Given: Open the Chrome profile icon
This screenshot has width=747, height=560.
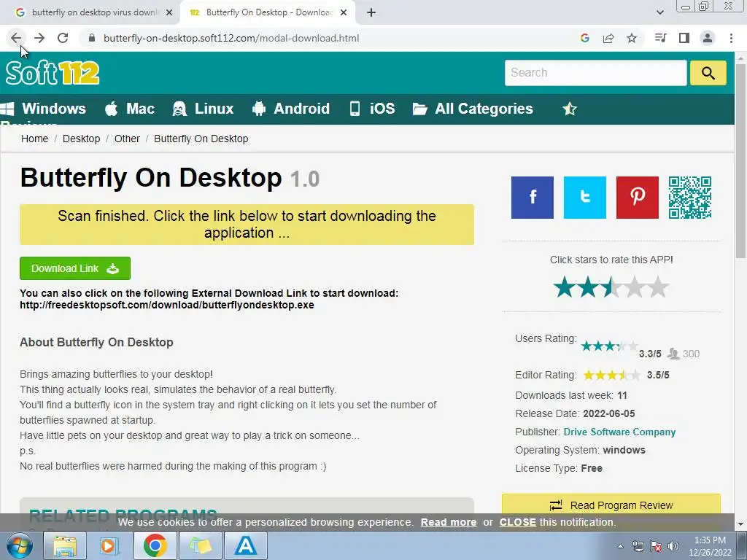Looking at the screenshot, I should tap(708, 38).
